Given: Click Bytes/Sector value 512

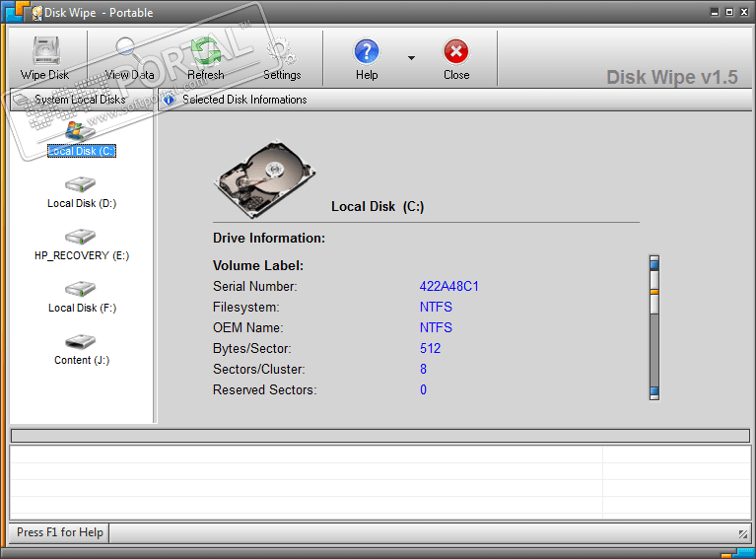Looking at the screenshot, I should [430, 349].
